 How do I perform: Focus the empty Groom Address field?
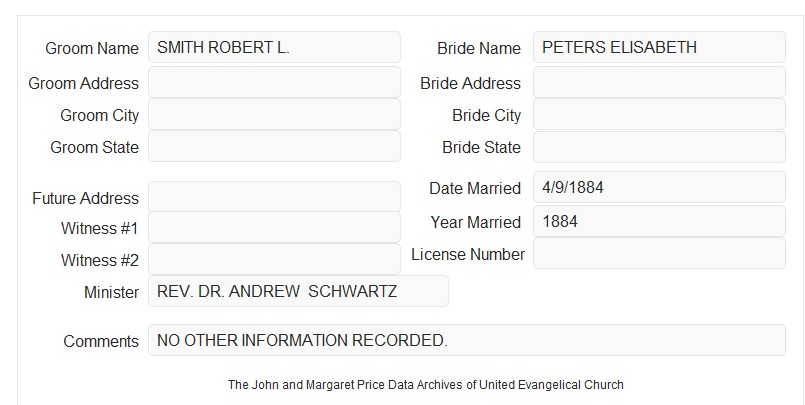[274, 82]
